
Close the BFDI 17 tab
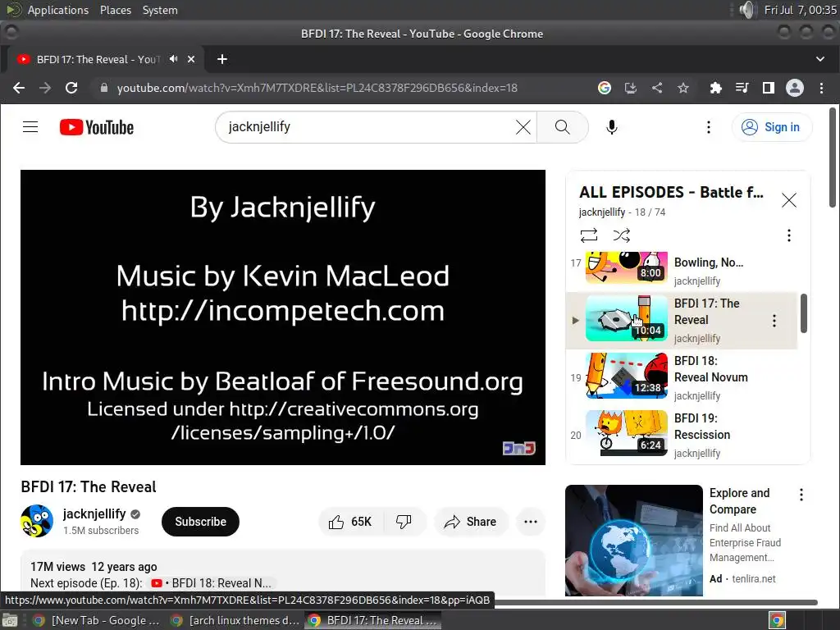click(x=191, y=59)
